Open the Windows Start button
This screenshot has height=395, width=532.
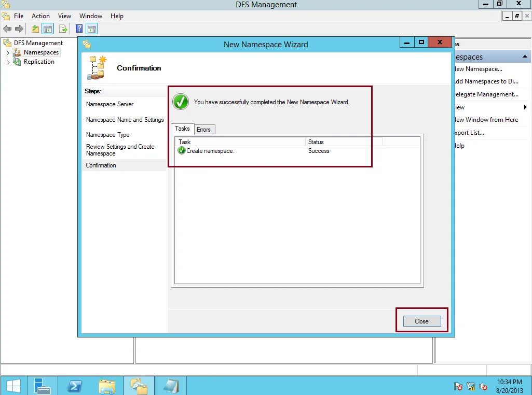(x=13, y=386)
